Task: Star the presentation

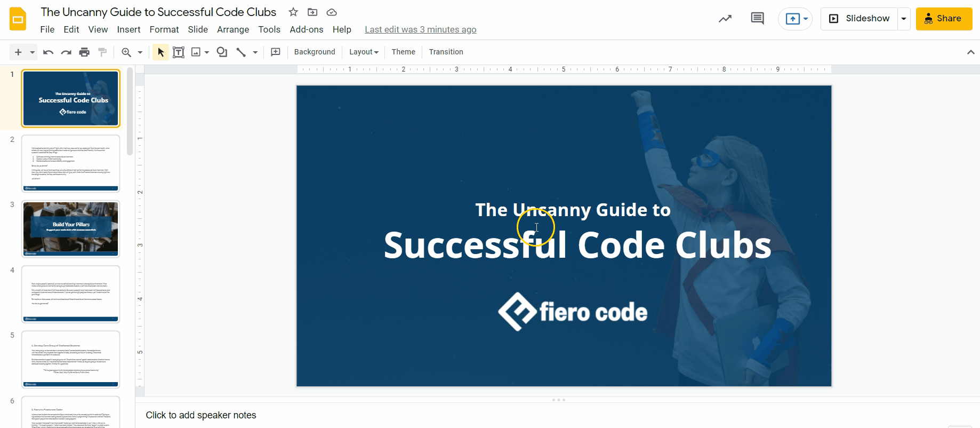Action: click(x=293, y=12)
